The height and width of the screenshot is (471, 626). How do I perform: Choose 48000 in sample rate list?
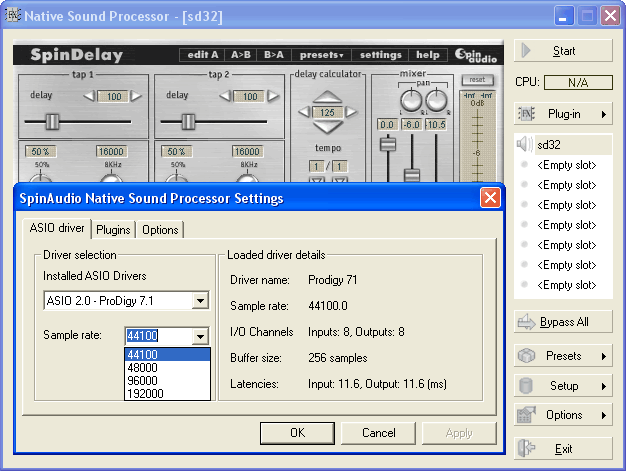tap(167, 368)
